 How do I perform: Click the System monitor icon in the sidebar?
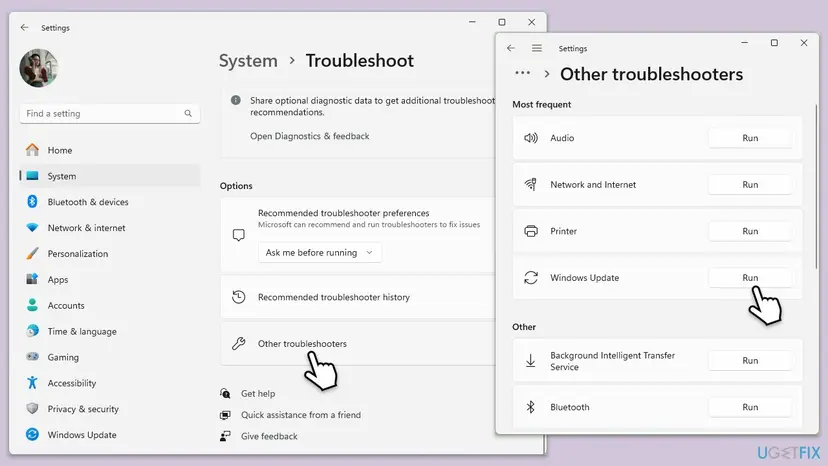(x=32, y=176)
